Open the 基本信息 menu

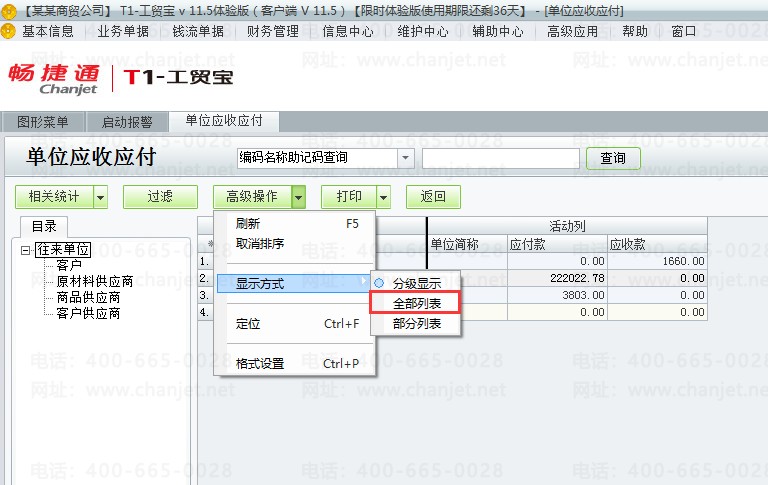48,31
